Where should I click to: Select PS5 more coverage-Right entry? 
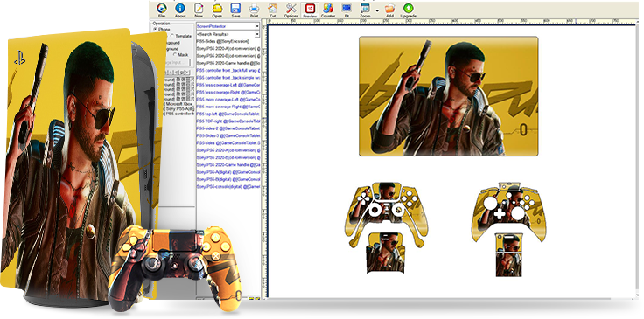pos(228,107)
